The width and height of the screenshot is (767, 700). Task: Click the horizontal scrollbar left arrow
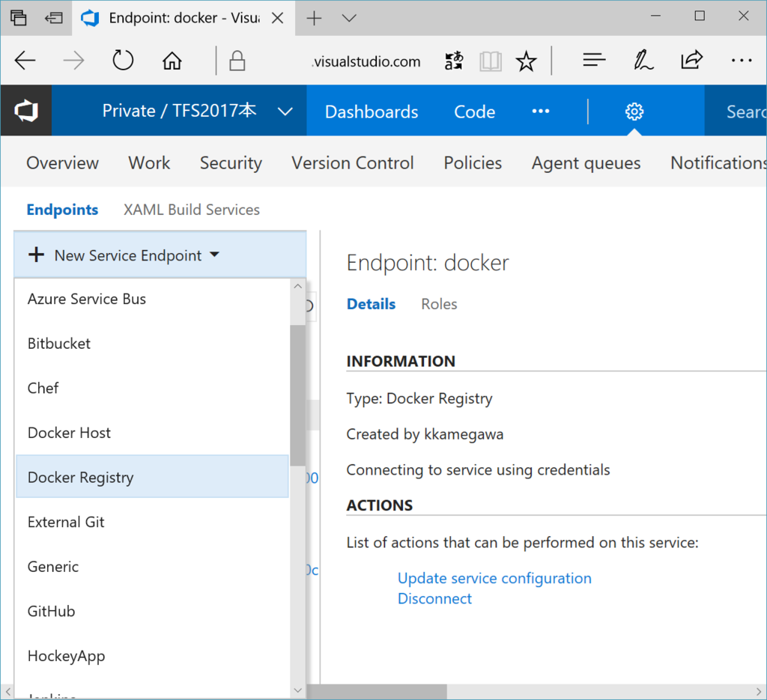coord(7,692)
